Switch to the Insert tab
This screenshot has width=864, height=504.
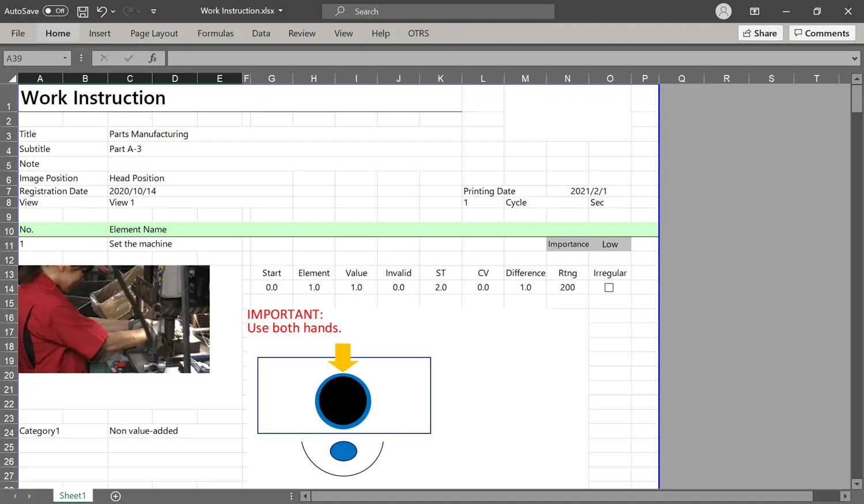(x=100, y=33)
